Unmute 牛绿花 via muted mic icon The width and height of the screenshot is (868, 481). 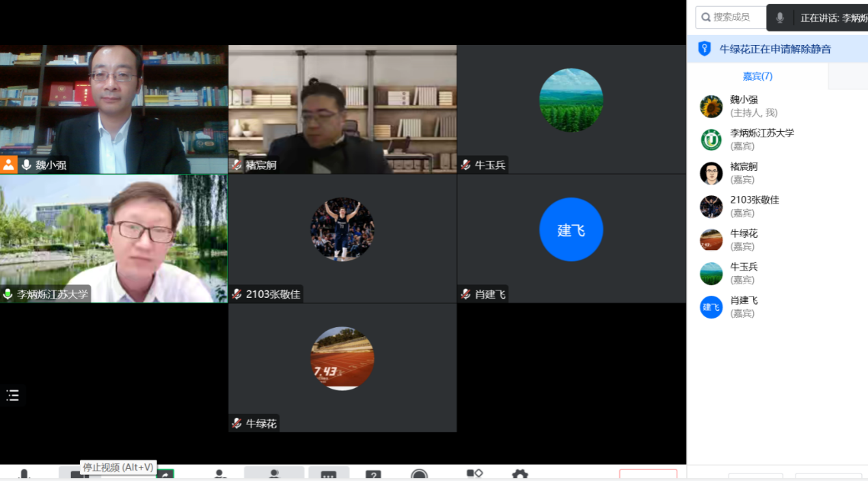pyautogui.click(x=236, y=424)
